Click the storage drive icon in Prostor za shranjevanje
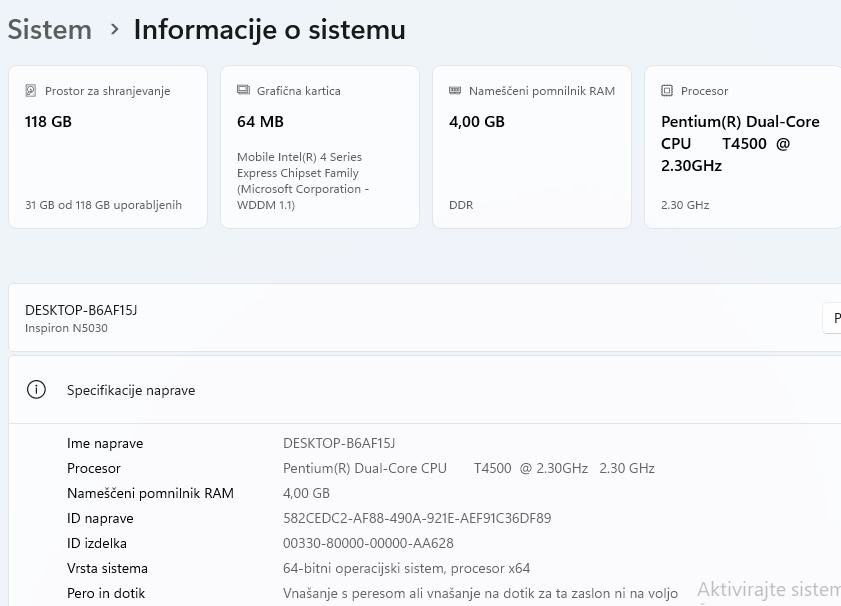 pyautogui.click(x=31, y=91)
